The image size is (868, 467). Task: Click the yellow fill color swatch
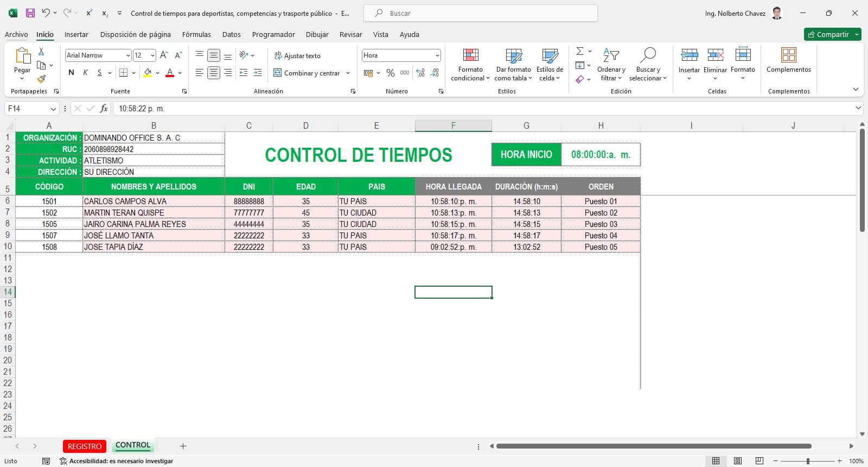pos(148,73)
